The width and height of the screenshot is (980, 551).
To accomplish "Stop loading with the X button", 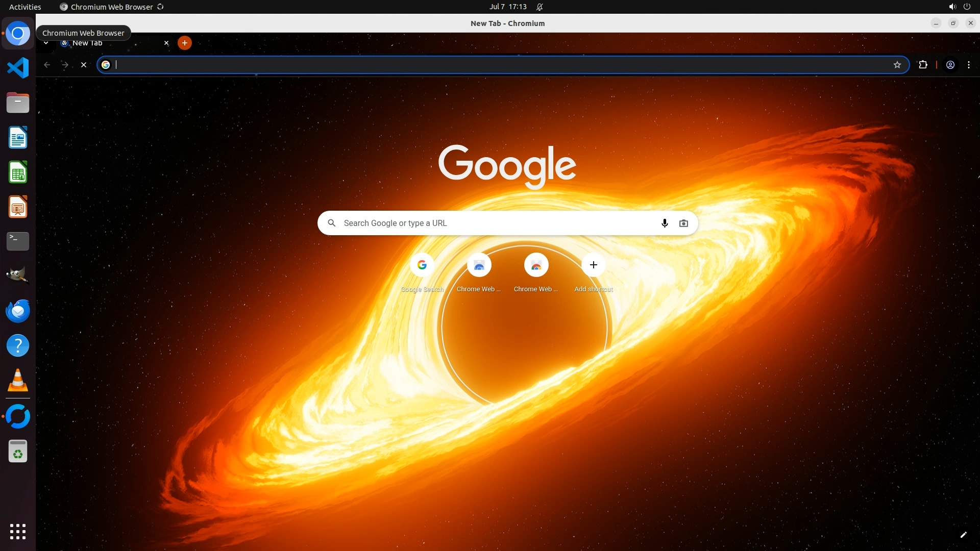I will point(84,65).
